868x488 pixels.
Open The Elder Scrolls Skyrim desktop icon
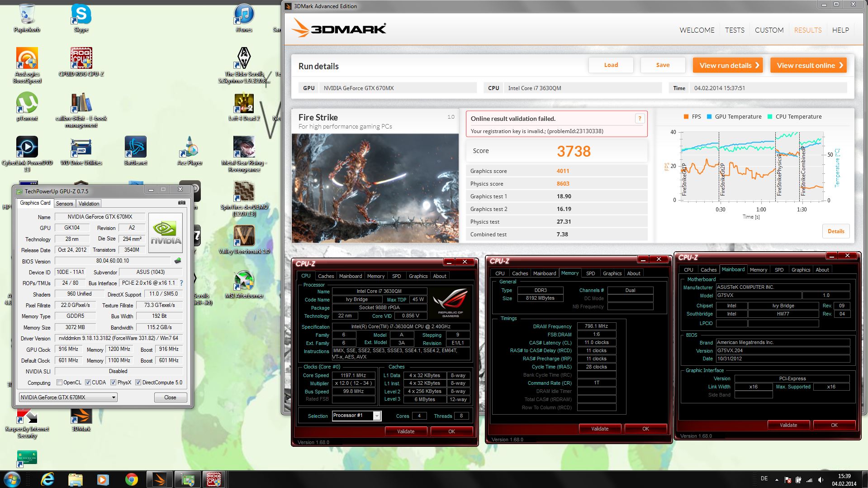point(244,65)
